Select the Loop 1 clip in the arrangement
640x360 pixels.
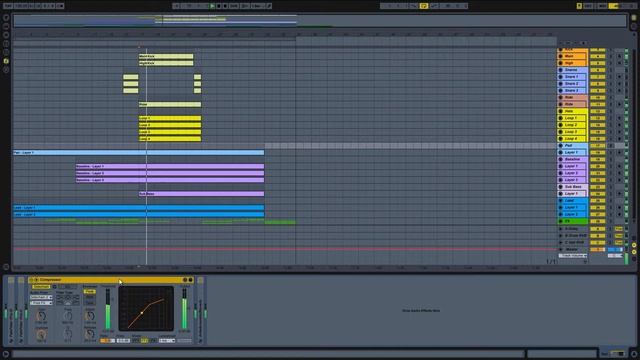(170, 118)
